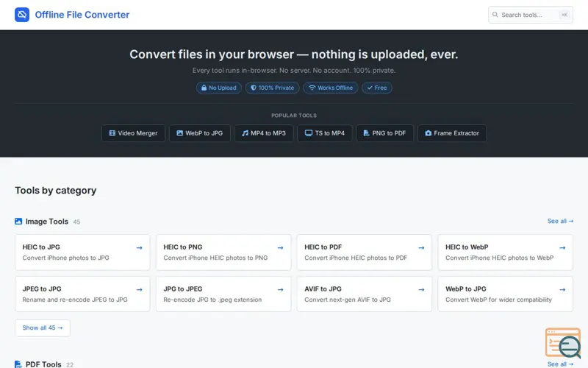Screen dimensions: 588x368
Task: Click the picture icon on popular WebP to JPG
Action: [179, 133]
